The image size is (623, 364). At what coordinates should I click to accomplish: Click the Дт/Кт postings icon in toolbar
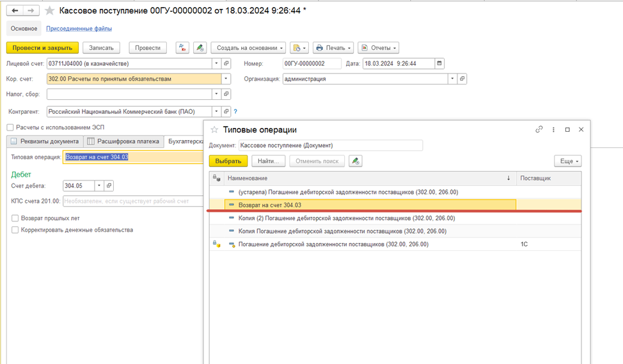(x=182, y=48)
